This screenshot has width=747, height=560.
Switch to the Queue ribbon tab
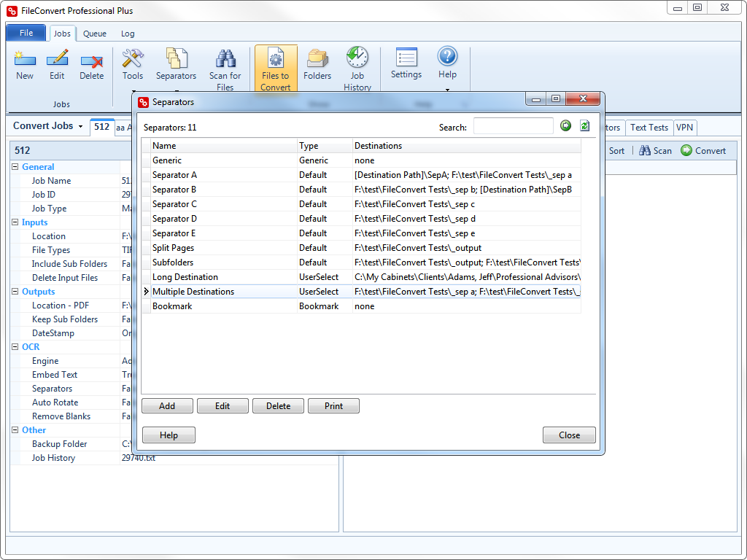click(94, 34)
